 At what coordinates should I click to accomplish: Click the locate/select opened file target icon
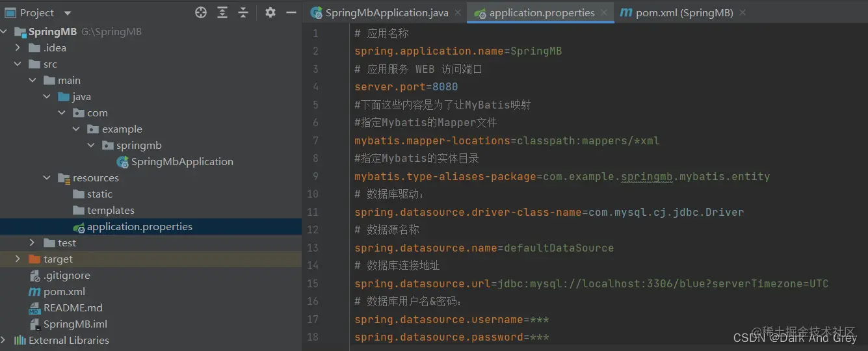201,12
